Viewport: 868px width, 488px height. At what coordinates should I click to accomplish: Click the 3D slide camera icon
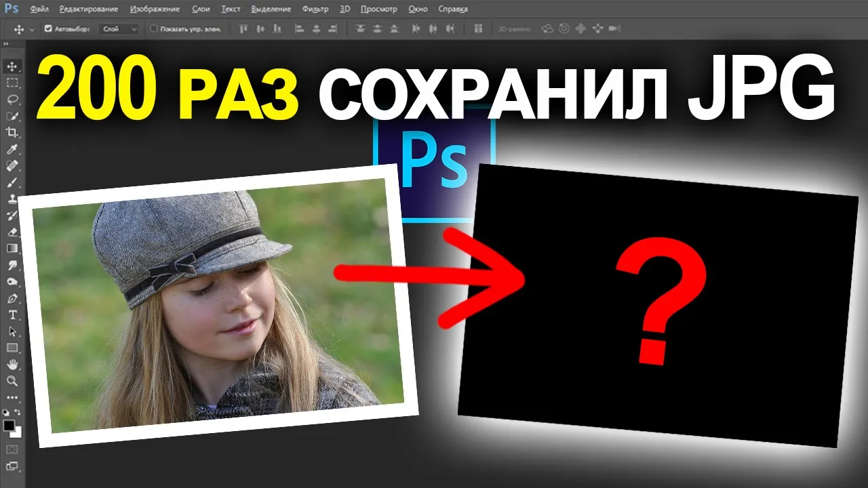(x=597, y=29)
